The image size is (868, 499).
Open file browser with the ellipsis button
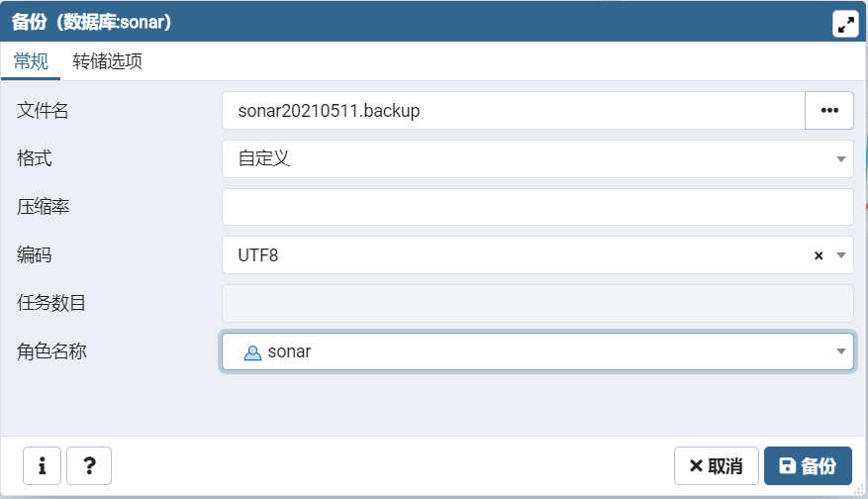[829, 111]
